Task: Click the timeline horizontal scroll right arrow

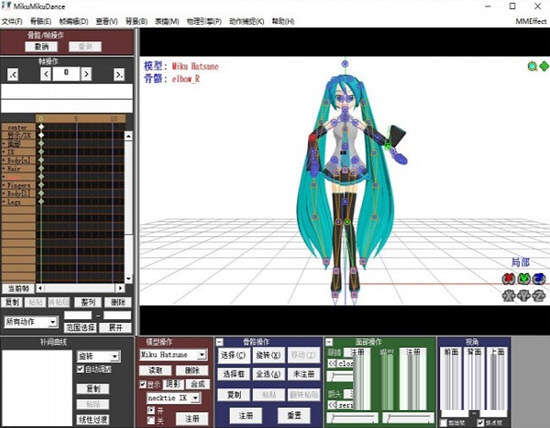Action: coord(120,288)
